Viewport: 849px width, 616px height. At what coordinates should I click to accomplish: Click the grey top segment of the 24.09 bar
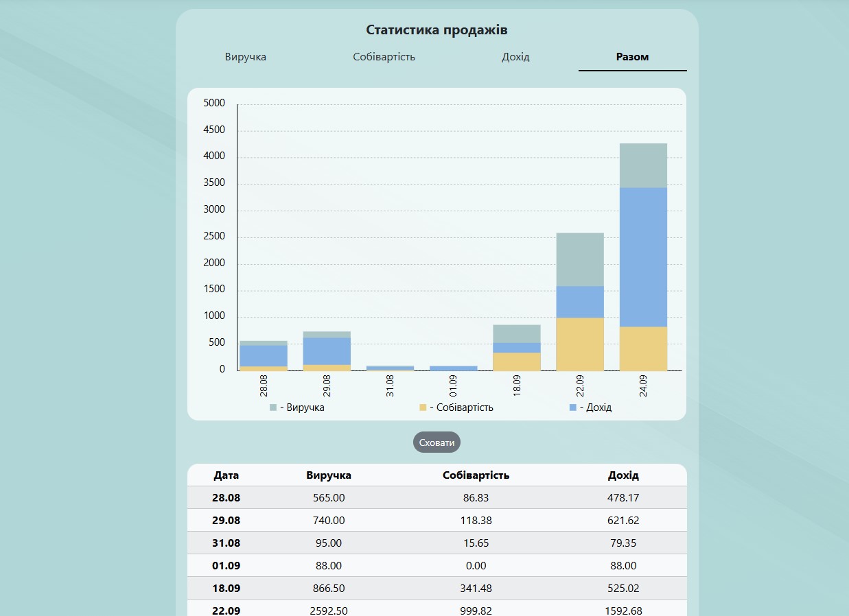tap(643, 165)
